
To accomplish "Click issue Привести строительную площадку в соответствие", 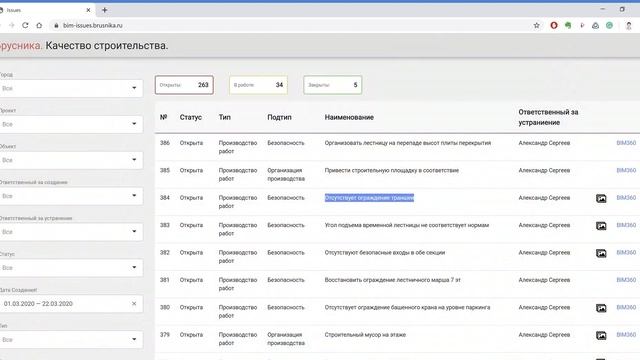I will 391,170.
